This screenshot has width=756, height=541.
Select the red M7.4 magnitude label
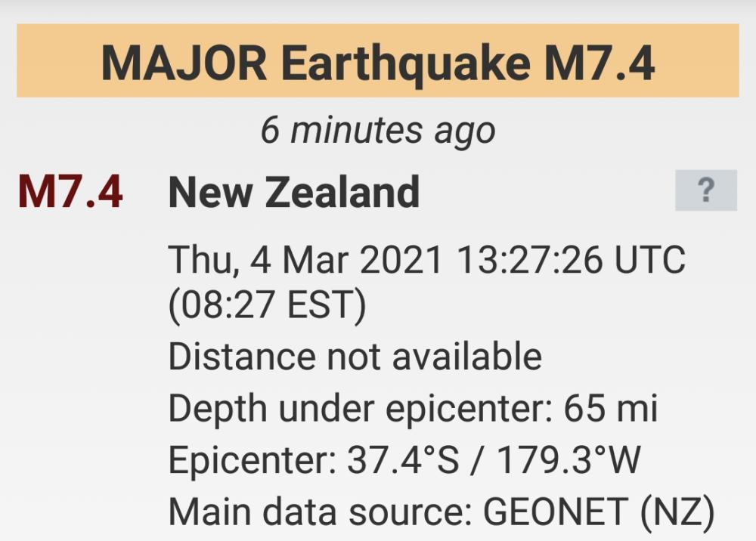[x=70, y=192]
